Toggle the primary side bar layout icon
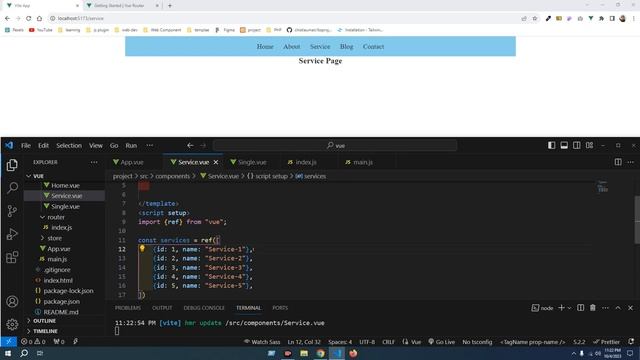The height and width of the screenshot is (360, 640). (551, 145)
